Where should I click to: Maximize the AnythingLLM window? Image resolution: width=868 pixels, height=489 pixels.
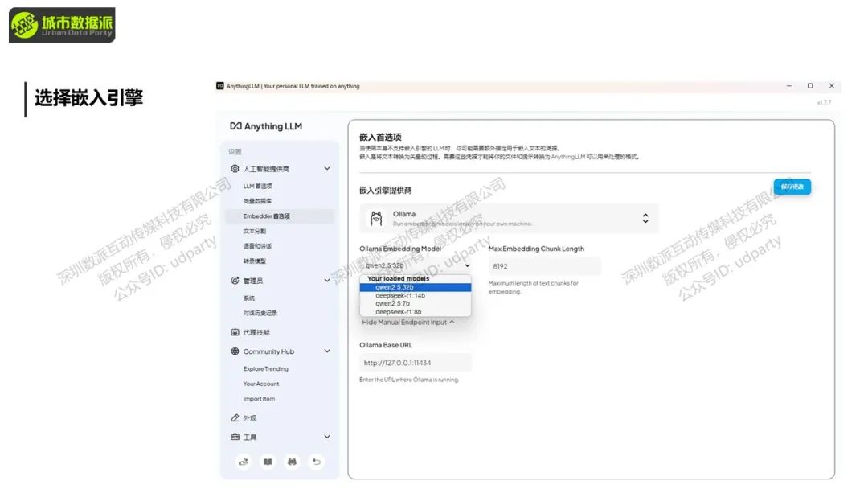click(810, 86)
